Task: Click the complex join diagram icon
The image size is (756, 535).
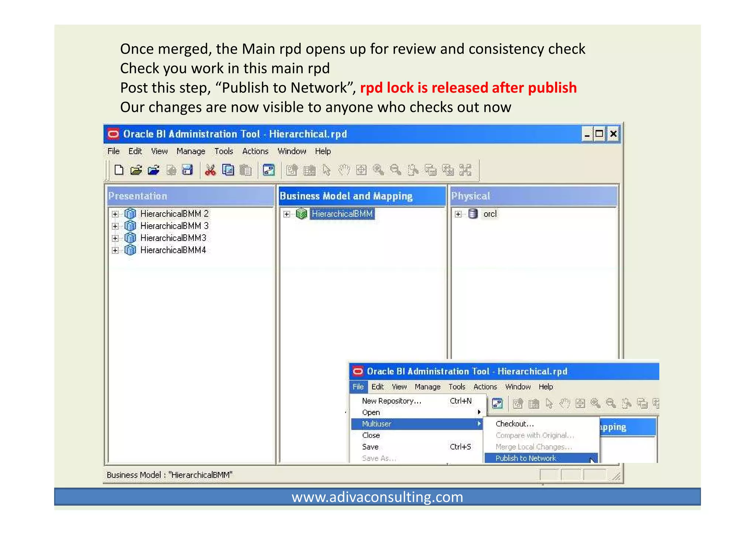Action: (448, 170)
